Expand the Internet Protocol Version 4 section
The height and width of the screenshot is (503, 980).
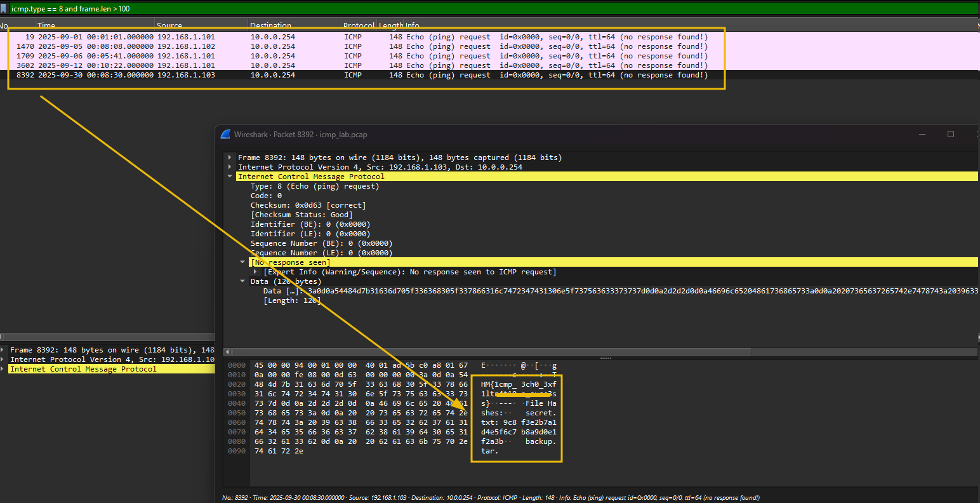(x=230, y=166)
